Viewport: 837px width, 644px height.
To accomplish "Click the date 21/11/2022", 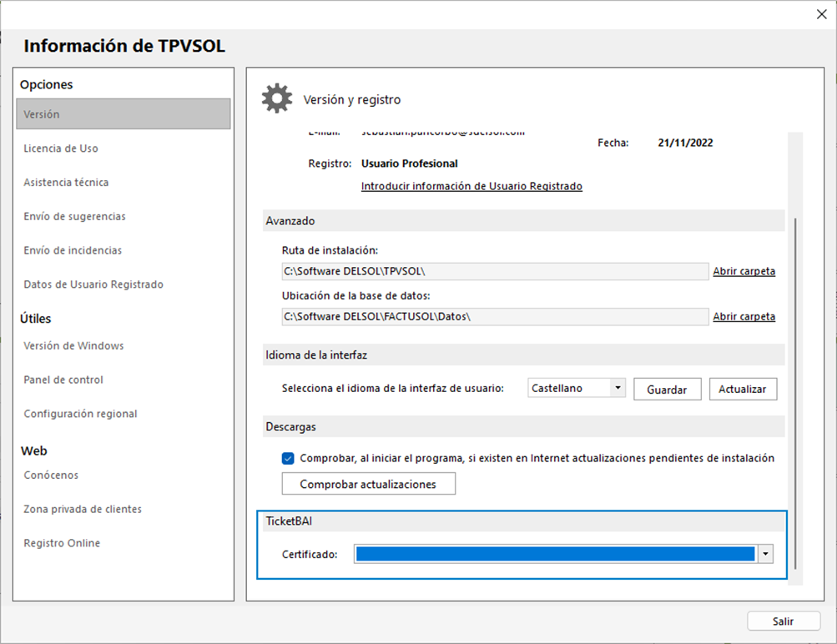I will (685, 143).
